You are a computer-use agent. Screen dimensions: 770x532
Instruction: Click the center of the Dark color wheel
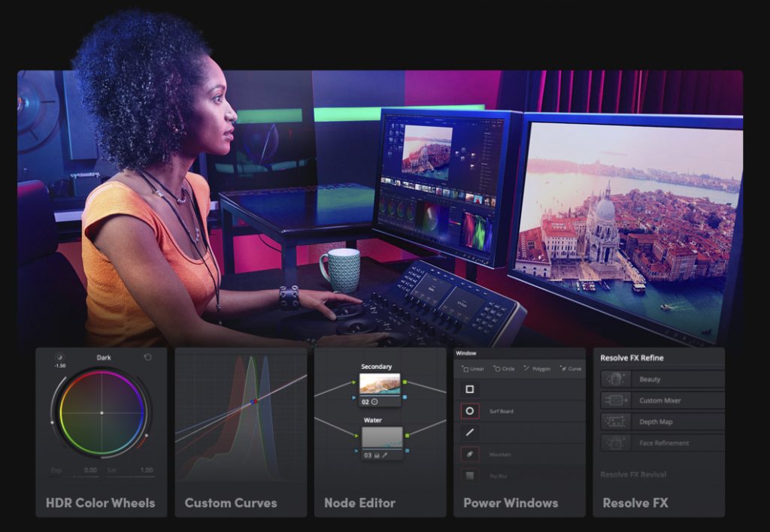102,413
